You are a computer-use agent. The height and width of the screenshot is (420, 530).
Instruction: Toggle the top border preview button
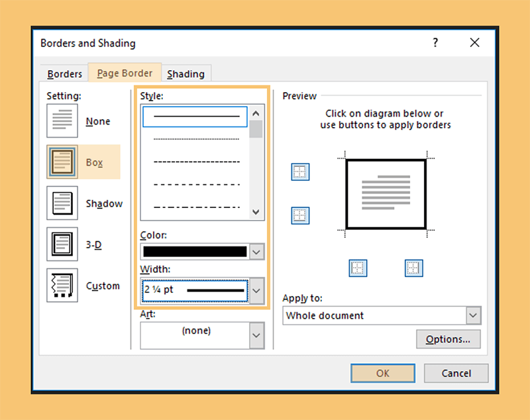(x=300, y=172)
